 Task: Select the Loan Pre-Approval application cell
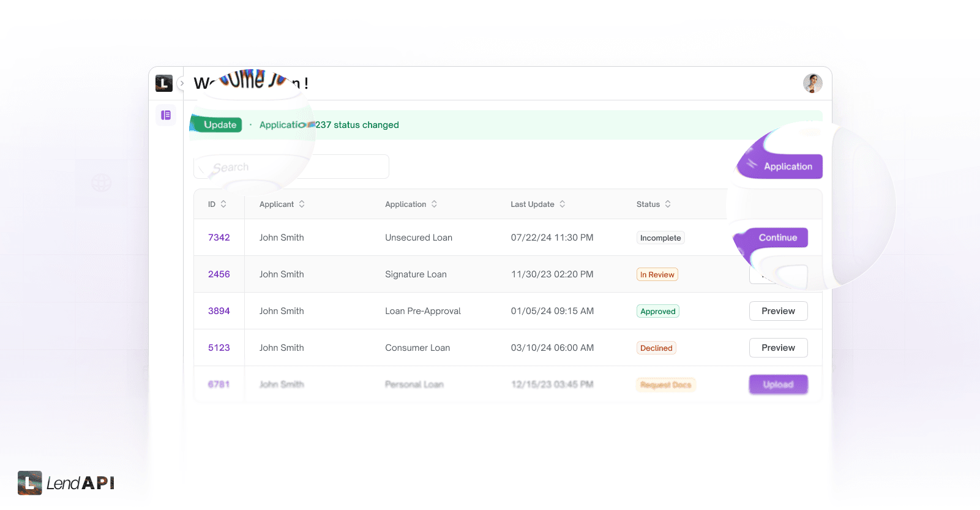(423, 311)
